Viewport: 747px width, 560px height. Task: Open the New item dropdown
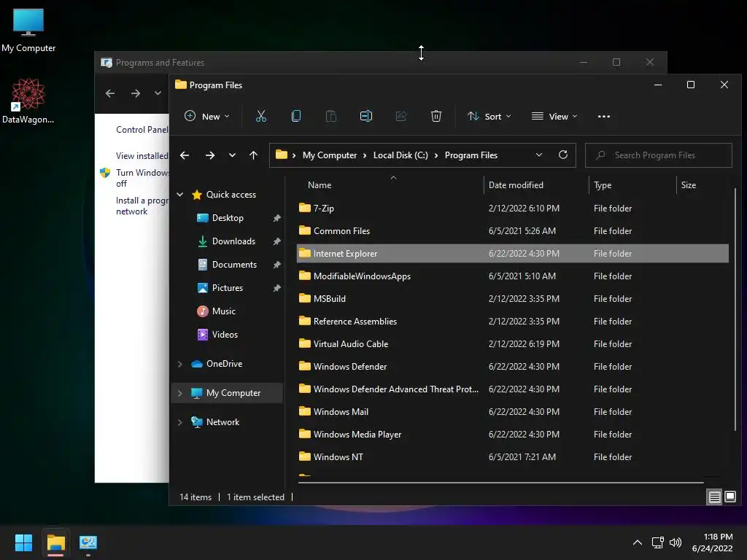(x=206, y=116)
